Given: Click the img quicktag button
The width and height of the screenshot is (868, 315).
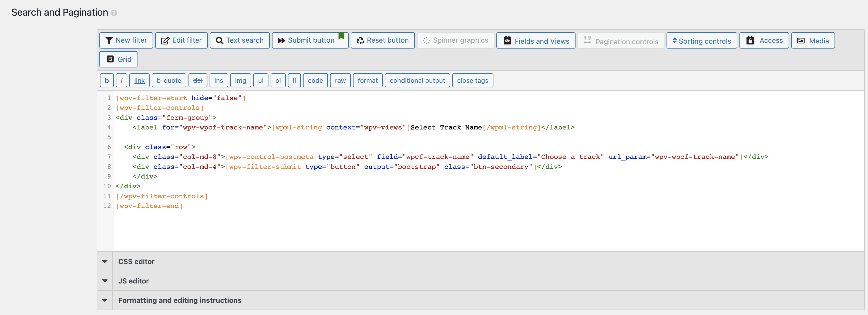Looking at the screenshot, I should [241, 80].
